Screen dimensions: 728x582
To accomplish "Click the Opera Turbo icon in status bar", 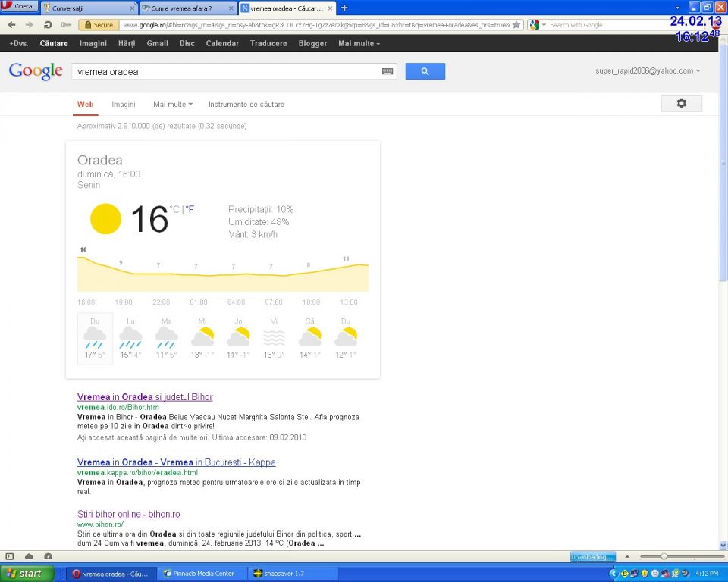I will click(x=48, y=556).
